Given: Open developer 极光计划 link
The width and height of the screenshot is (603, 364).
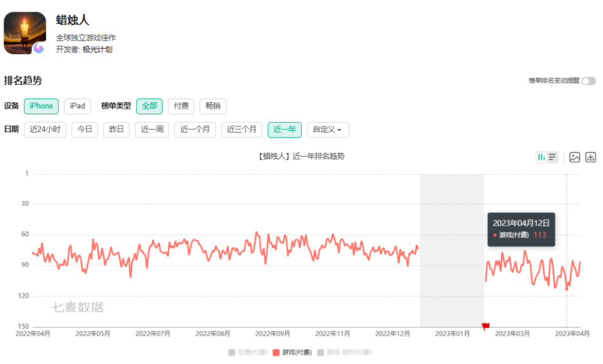Looking at the screenshot, I should (x=97, y=50).
